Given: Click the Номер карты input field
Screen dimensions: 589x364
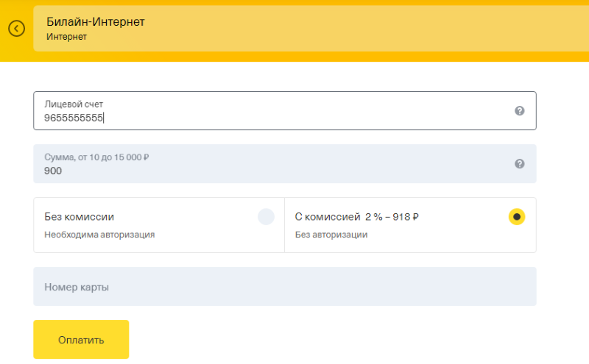Looking at the screenshot, I should point(285,287).
